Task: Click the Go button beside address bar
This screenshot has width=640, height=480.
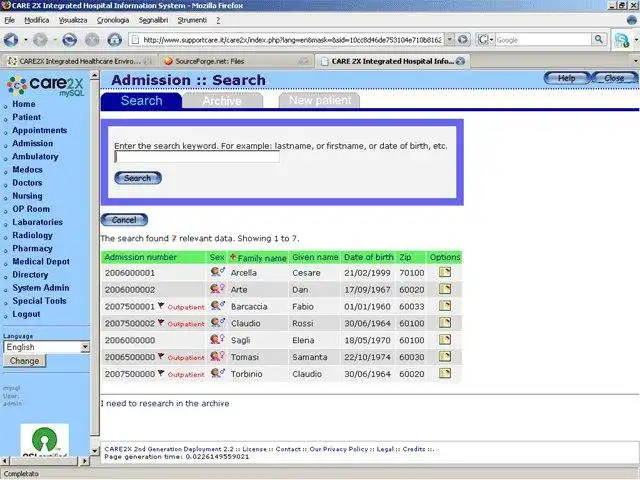Action: pyautogui.click(x=463, y=40)
